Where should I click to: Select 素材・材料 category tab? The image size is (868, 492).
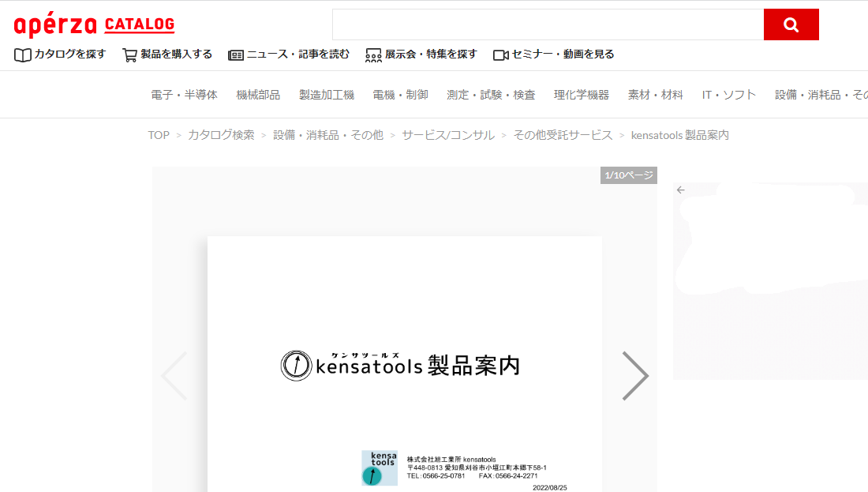click(x=656, y=95)
